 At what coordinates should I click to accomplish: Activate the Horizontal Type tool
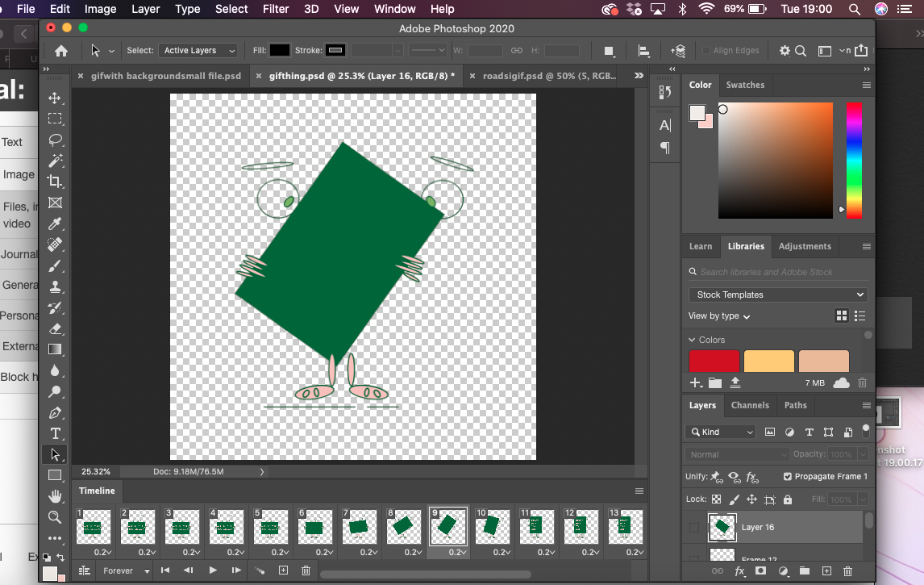[x=55, y=433]
